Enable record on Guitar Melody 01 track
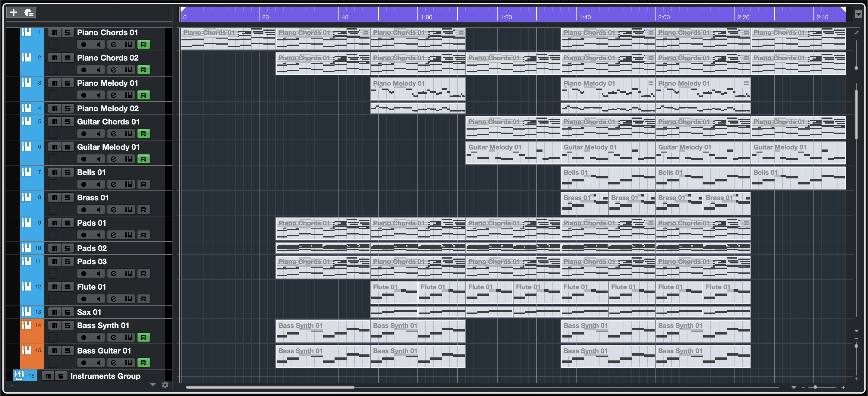The image size is (868, 396). [x=83, y=159]
